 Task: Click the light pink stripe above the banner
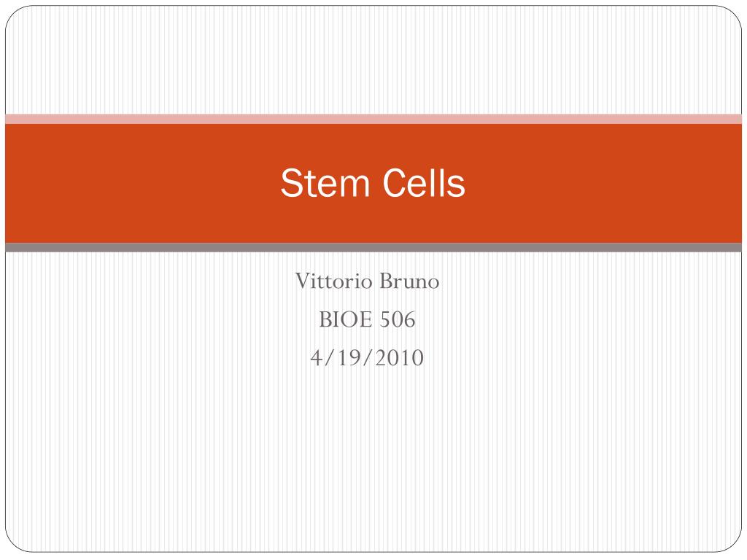(373, 119)
